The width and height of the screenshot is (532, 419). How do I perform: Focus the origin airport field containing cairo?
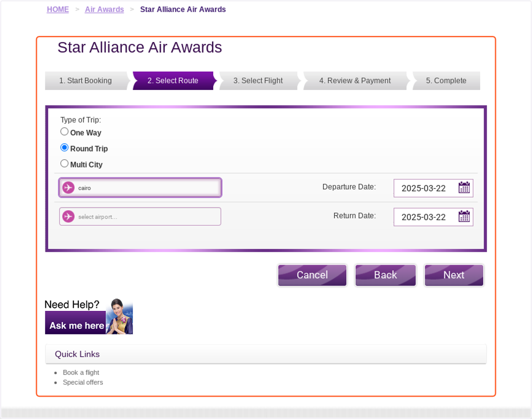(140, 188)
